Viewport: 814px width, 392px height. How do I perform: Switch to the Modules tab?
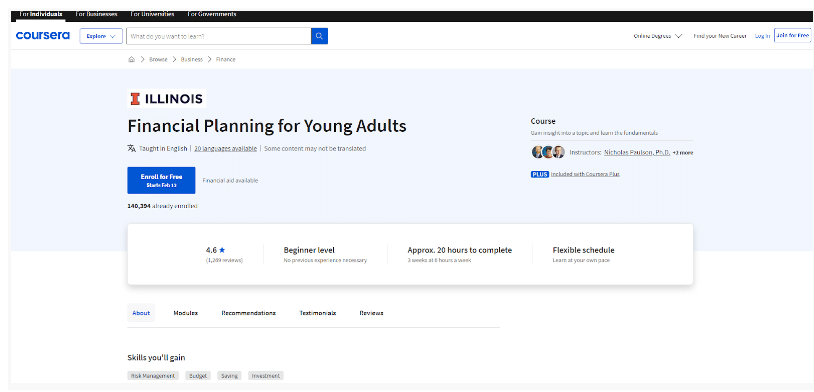186,313
